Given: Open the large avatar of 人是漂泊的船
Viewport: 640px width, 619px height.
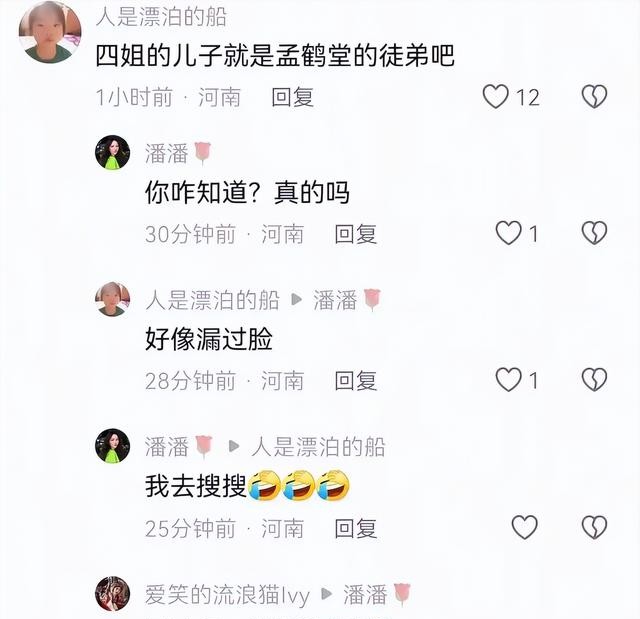Looking at the screenshot, I should 50,32.
